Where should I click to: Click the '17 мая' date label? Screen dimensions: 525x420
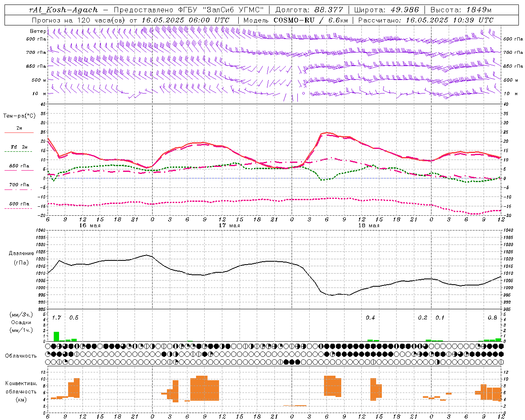tap(229, 226)
